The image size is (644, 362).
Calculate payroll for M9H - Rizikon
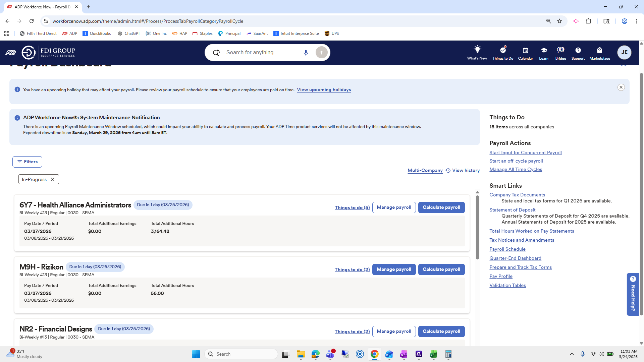click(x=441, y=269)
